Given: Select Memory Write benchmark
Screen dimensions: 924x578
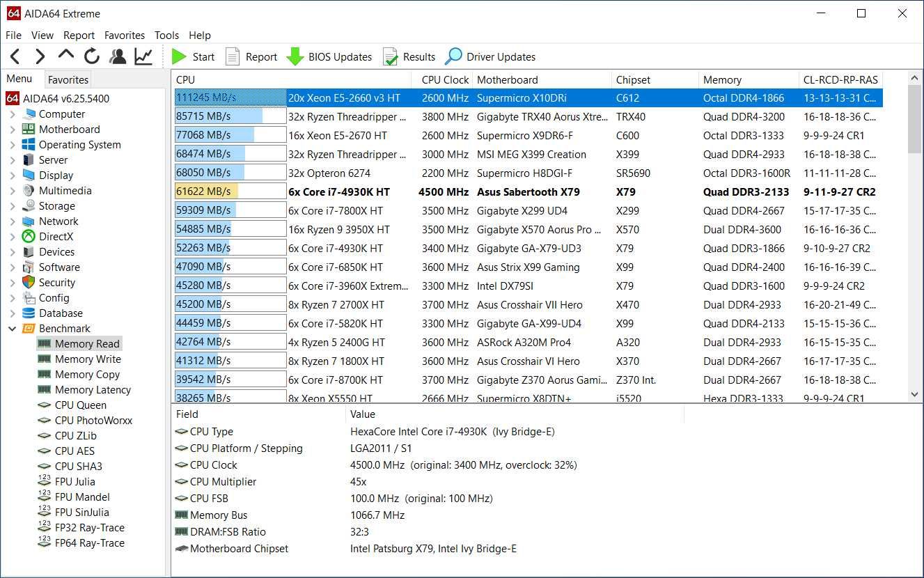Looking at the screenshot, I should (79, 359).
